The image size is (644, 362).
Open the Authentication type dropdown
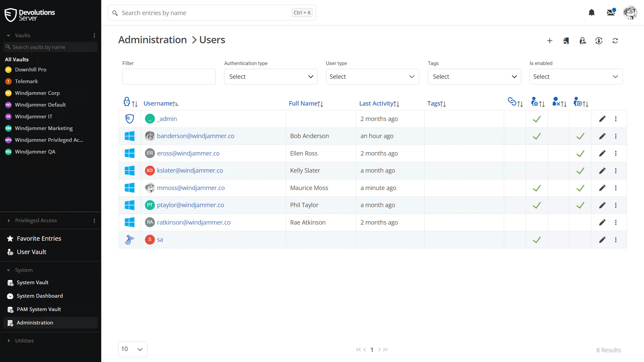click(271, 77)
